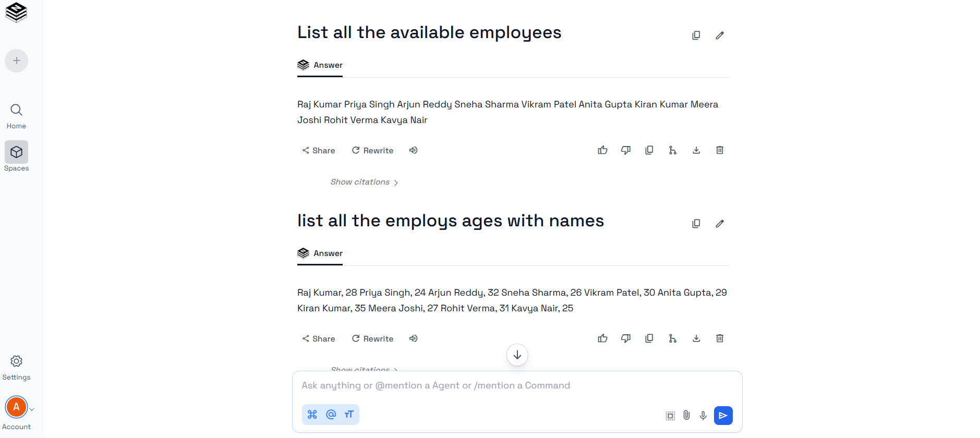The width and height of the screenshot is (980, 438).
Task: Toggle the command shortcut button in input
Action: [x=312, y=415]
